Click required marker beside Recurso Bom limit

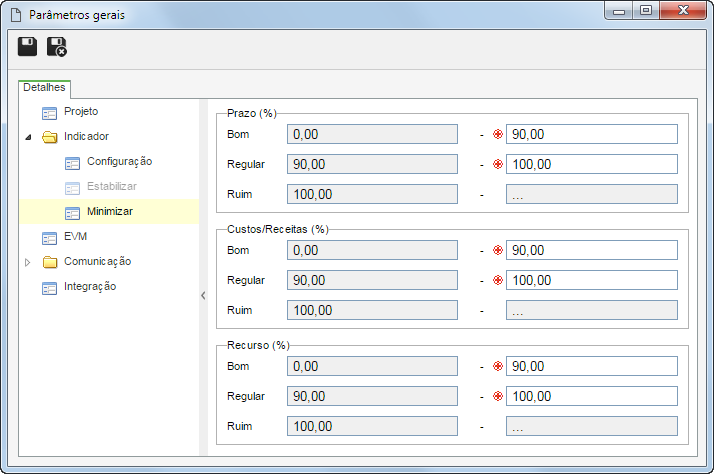coord(498,366)
